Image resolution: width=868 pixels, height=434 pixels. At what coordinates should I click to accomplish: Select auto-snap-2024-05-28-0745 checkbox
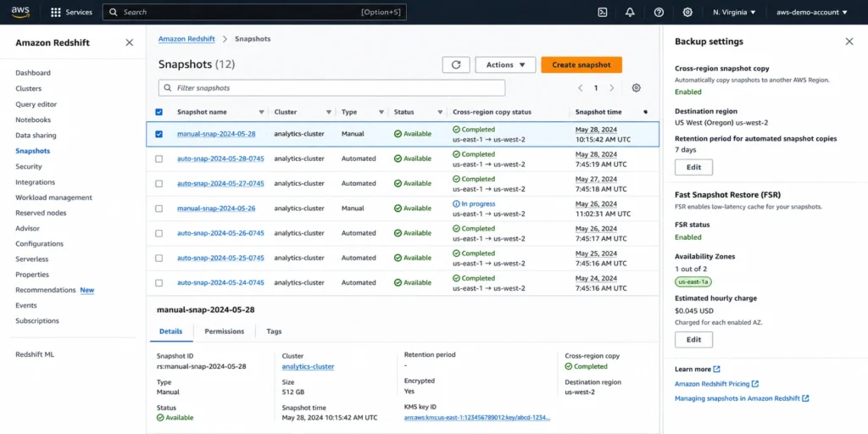pos(159,159)
